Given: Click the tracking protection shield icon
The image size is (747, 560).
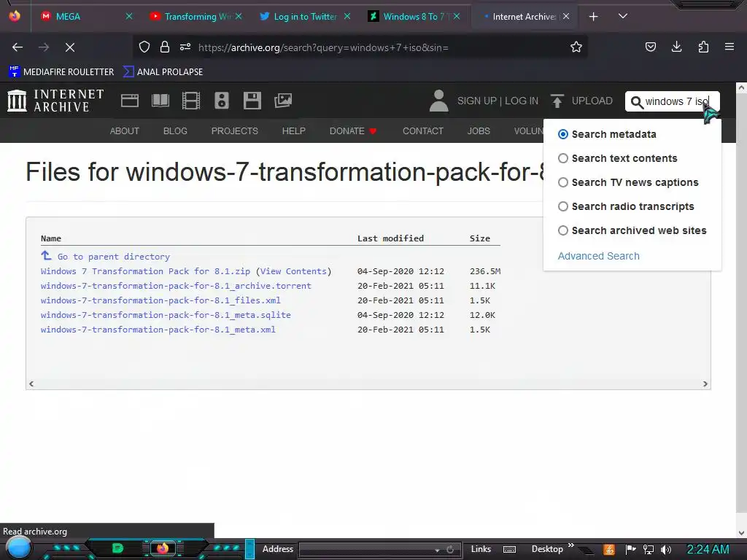Looking at the screenshot, I should (x=144, y=47).
